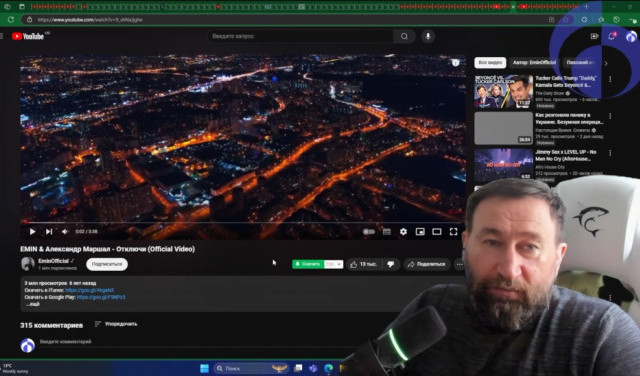This screenshot has width=640, height=376.
Task: Select the Автор: EminOfficial filter chip
Action: tap(534, 62)
